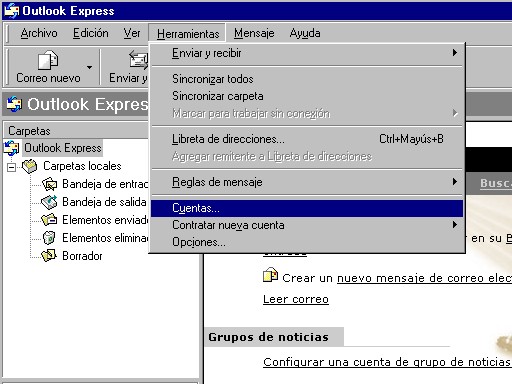512x384 pixels.
Task: Expand the Contratar nueva cuenta submenu arrow
Action: click(454, 225)
